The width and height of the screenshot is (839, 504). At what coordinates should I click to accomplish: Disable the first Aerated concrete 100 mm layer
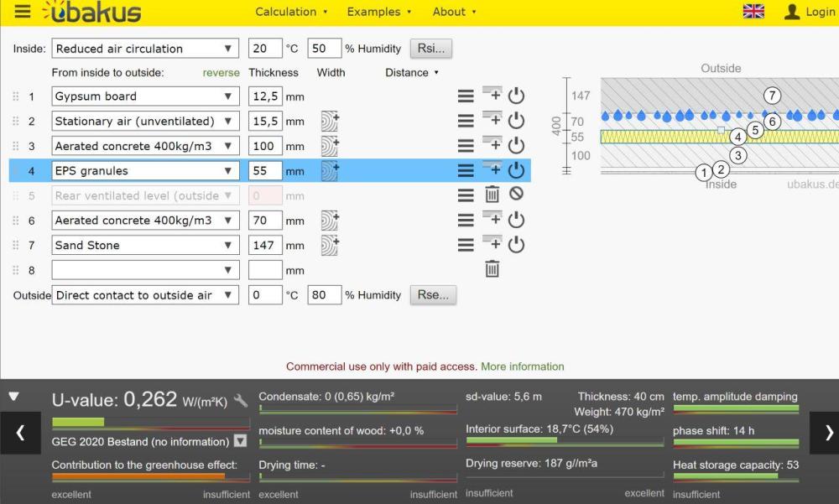tap(516, 146)
